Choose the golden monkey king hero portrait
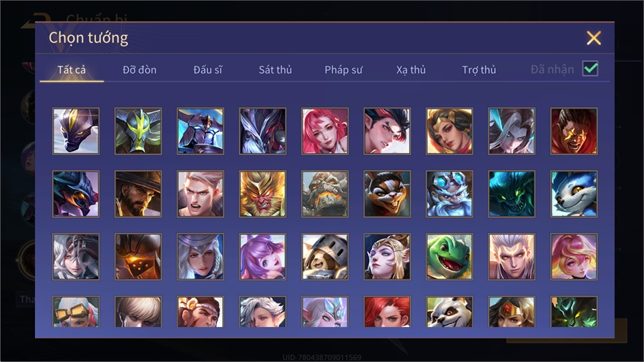Screen dimensions: 644x362 [263, 194]
